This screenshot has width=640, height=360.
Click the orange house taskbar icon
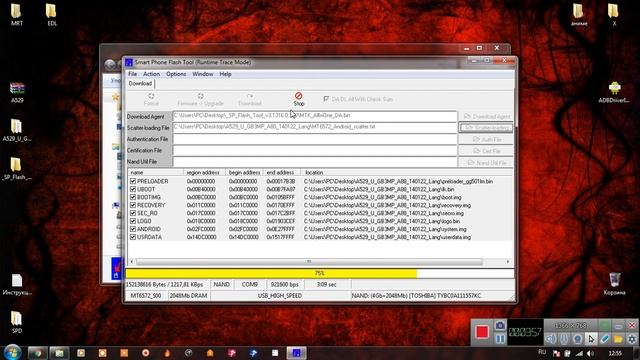click(x=210, y=353)
